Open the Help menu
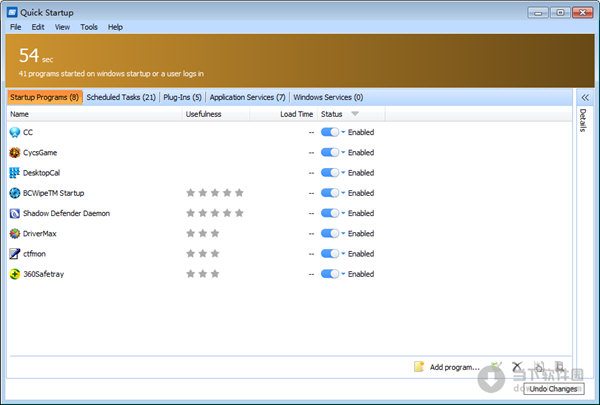Viewport: 600px width, 405px height. coord(115,27)
